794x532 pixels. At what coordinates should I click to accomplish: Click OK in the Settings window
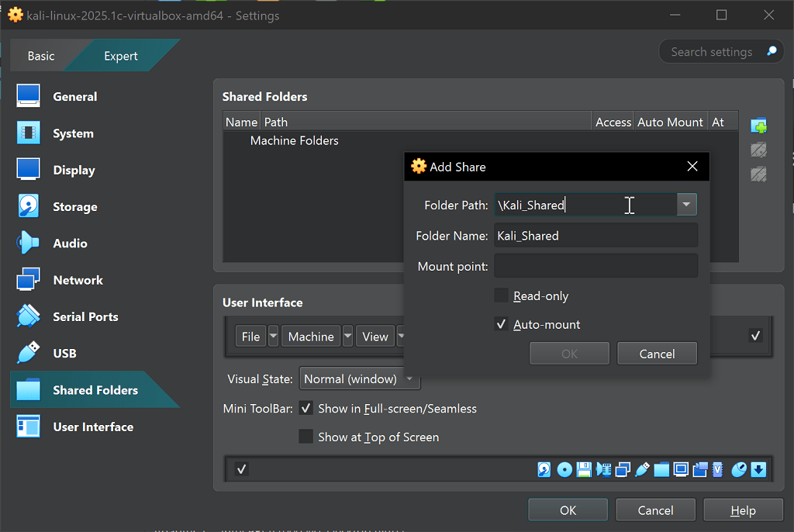tap(568, 510)
